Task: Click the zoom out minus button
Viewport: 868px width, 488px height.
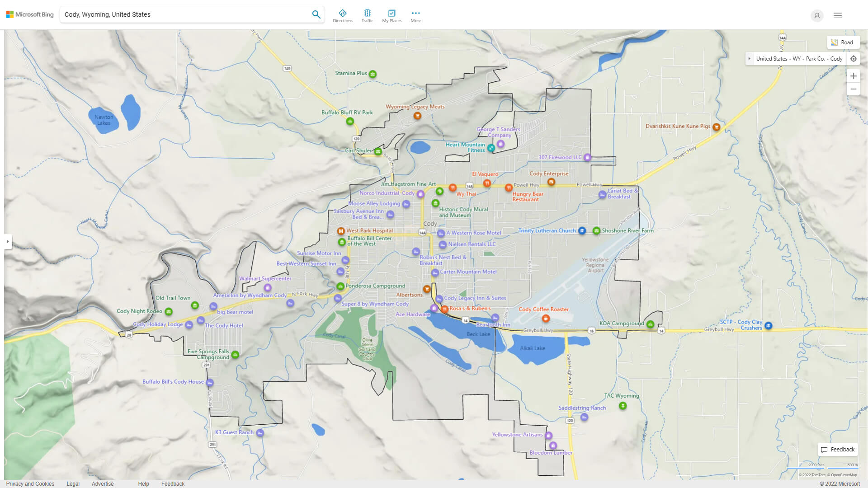Action: click(854, 89)
